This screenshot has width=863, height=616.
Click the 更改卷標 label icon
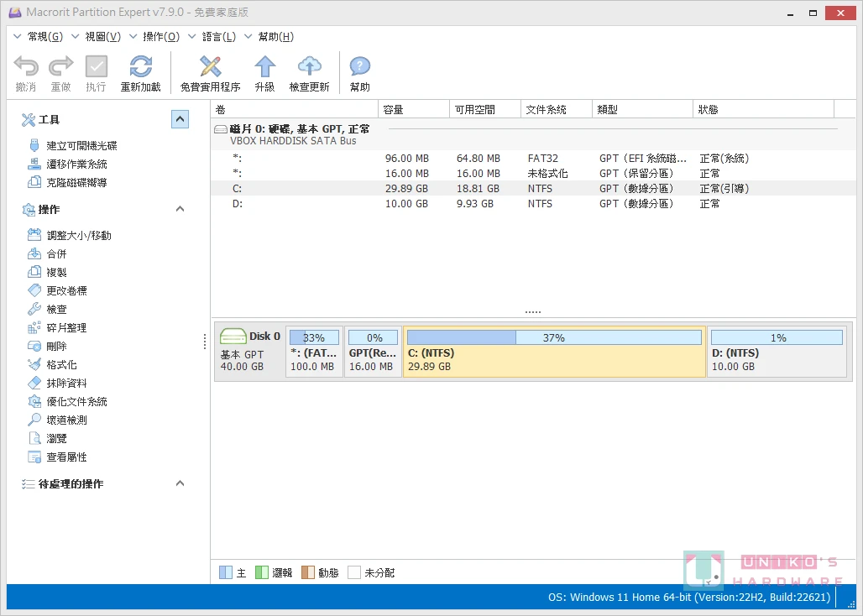click(x=34, y=290)
